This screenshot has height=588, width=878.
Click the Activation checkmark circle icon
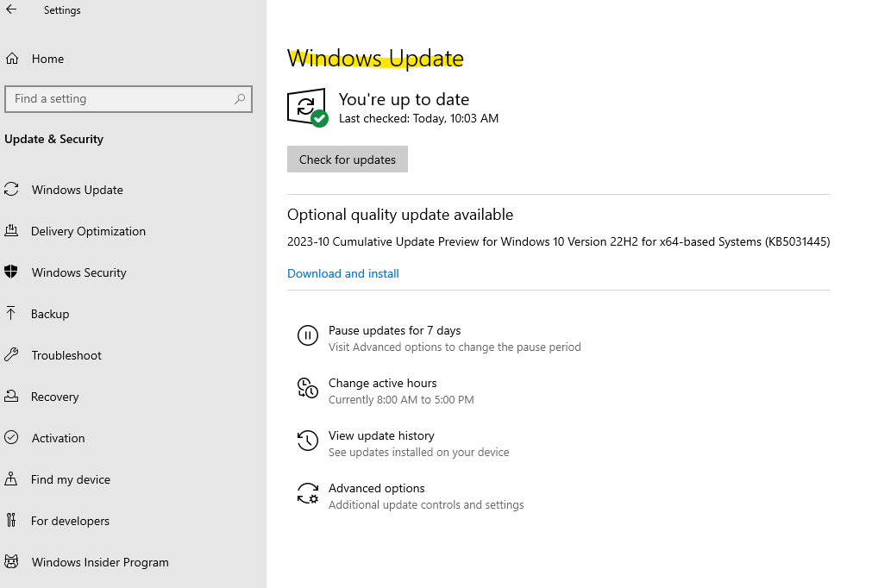tap(11, 437)
